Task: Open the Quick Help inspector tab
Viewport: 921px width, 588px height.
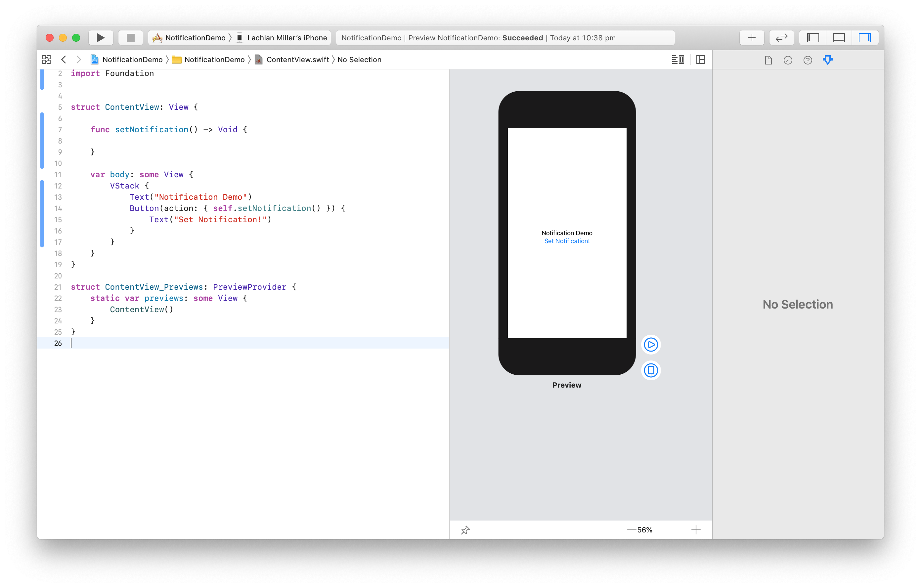Action: pos(808,60)
